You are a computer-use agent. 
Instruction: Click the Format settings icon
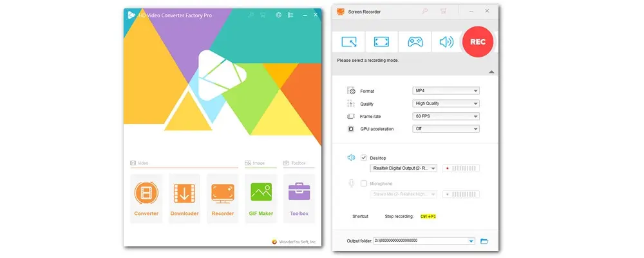351,91
